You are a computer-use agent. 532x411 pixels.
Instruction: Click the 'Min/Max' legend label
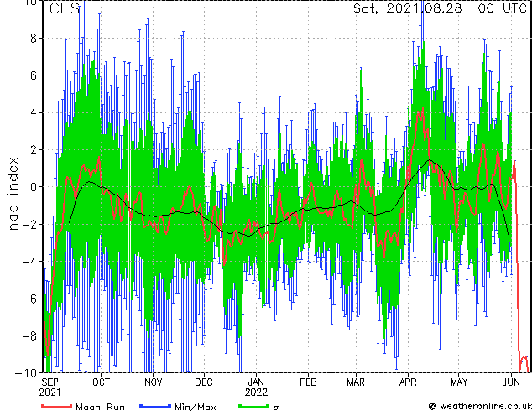[195, 407]
